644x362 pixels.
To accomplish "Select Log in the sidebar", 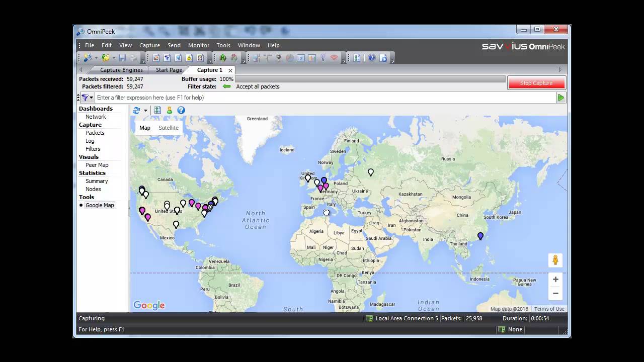I will 90,141.
